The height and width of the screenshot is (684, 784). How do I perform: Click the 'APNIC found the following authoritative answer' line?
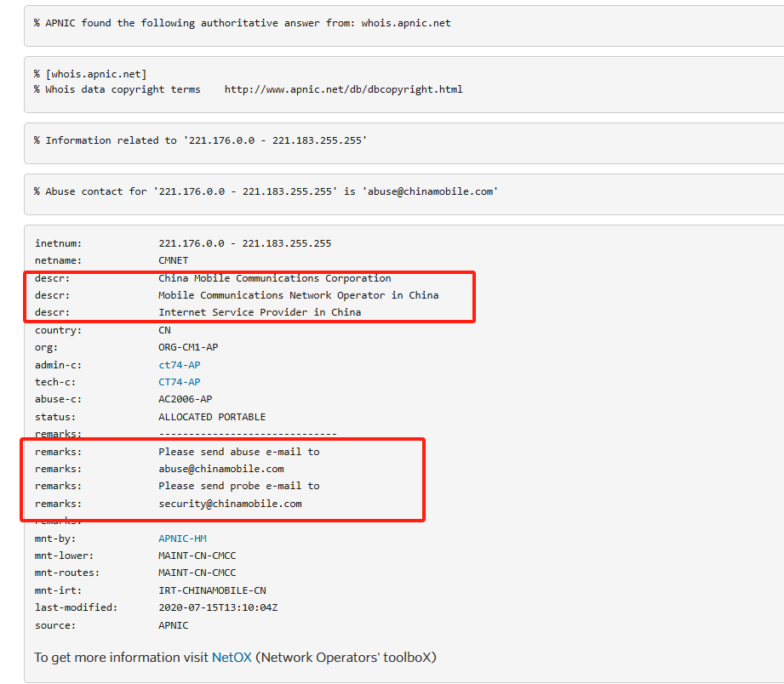pos(243,23)
